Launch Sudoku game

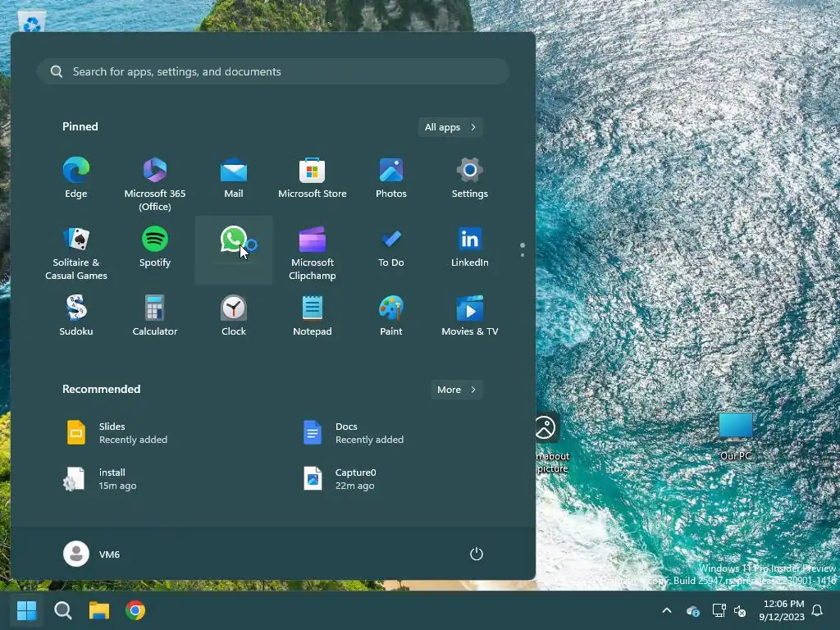click(76, 316)
